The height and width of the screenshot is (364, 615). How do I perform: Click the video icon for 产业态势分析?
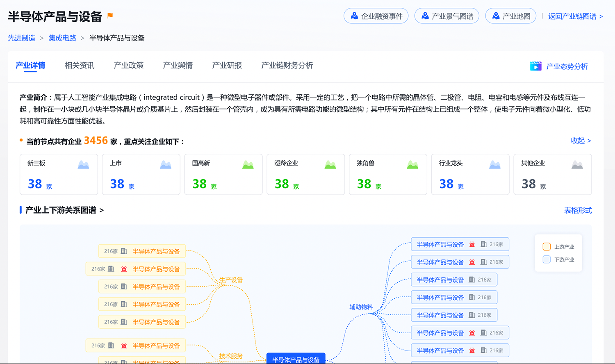pyautogui.click(x=535, y=66)
